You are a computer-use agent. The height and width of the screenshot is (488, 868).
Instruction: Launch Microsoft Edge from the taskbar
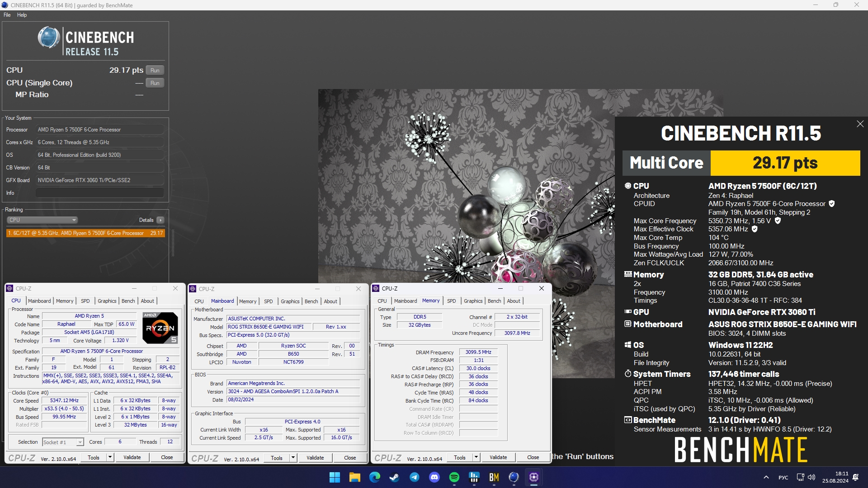374,477
